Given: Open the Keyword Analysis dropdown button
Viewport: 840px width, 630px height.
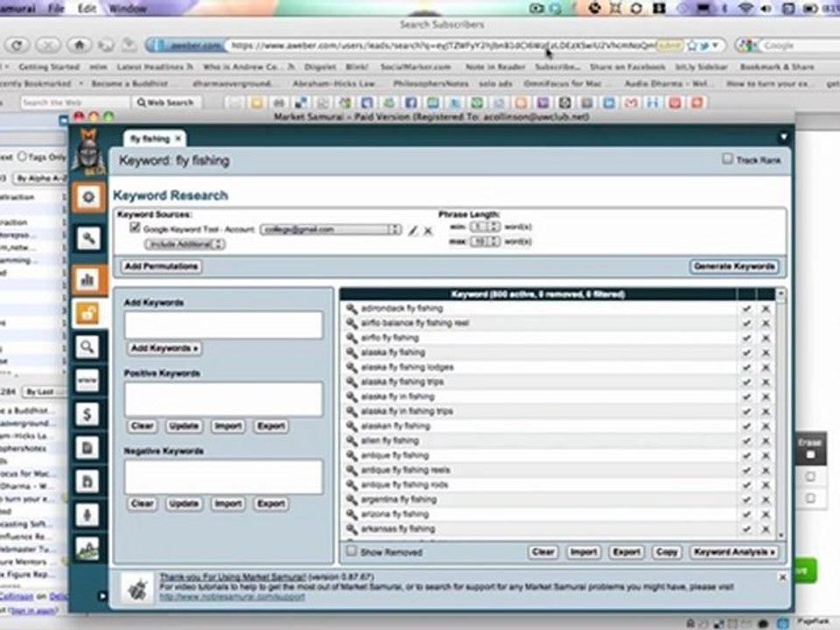Looking at the screenshot, I should pyautogui.click(x=734, y=552).
